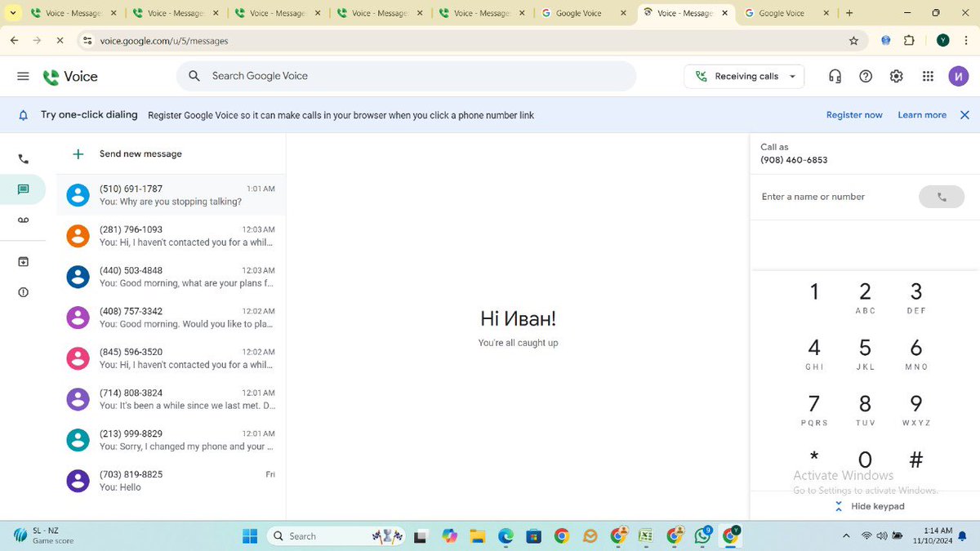980x551 pixels.
Task: Click the browser back arrow
Action: coord(14,40)
